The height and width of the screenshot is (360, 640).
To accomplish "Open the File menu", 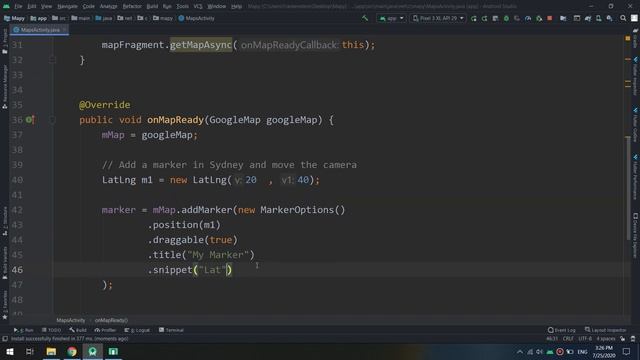I will coord(18,6).
